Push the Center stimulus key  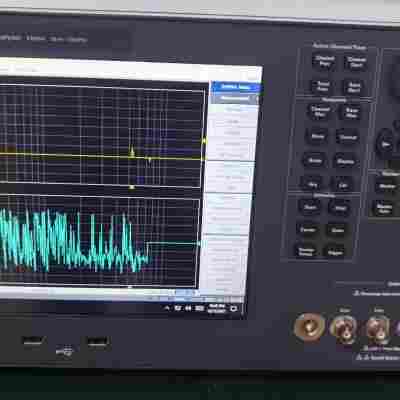pos(307,230)
